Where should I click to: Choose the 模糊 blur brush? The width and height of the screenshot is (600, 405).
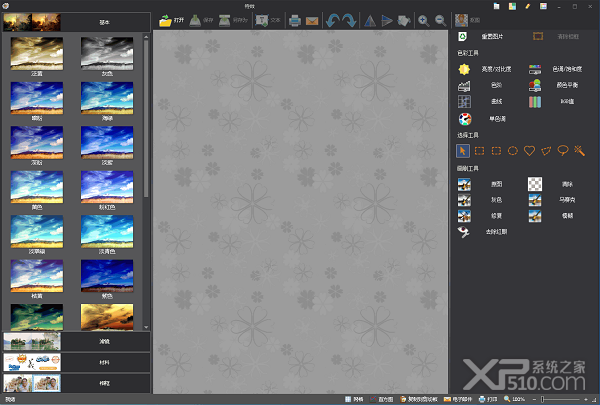click(535, 216)
